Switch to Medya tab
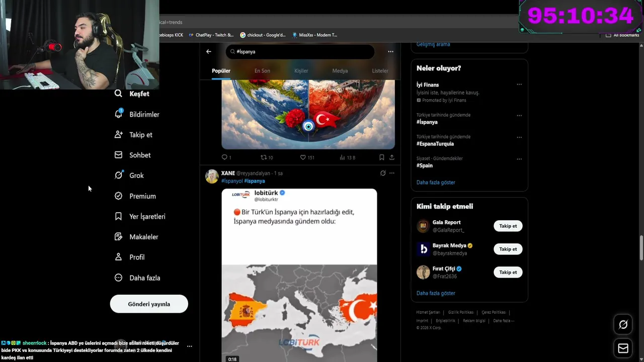The width and height of the screenshot is (644, 362). point(340,71)
